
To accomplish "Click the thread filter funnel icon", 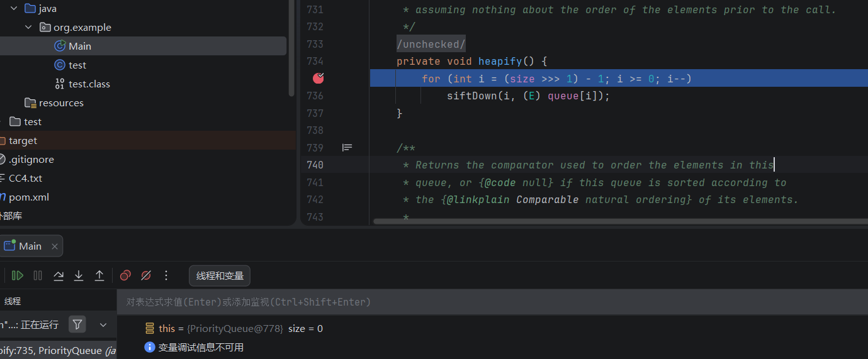I will 77,324.
